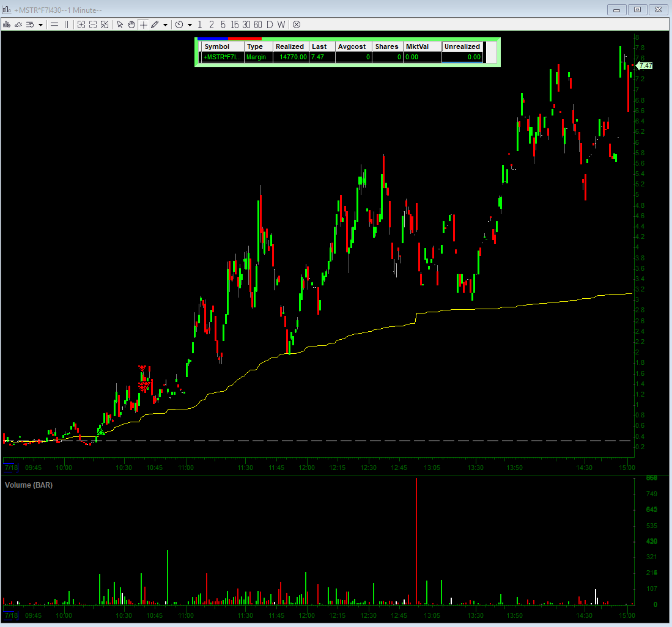Open dropdown arrow next to settings list icon
The height and width of the screenshot is (627, 672).
point(41,25)
